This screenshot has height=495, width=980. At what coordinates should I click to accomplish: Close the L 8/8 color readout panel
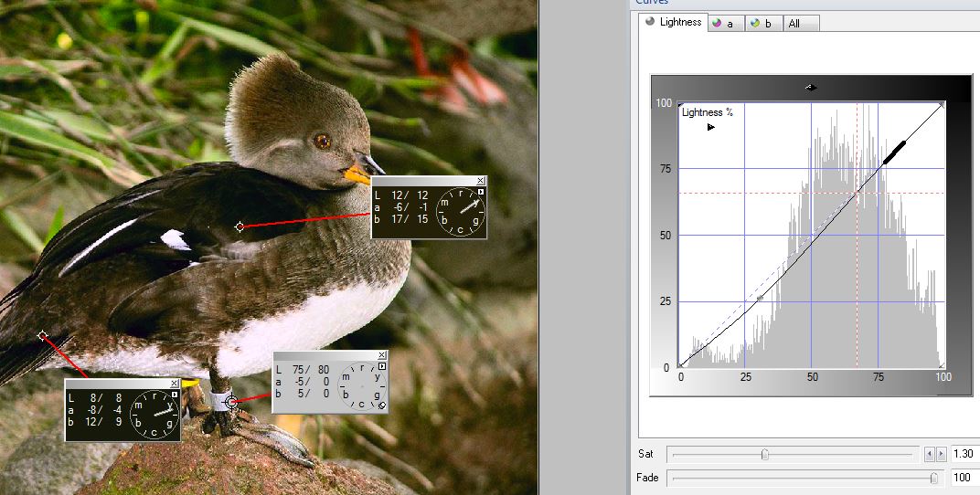174,384
